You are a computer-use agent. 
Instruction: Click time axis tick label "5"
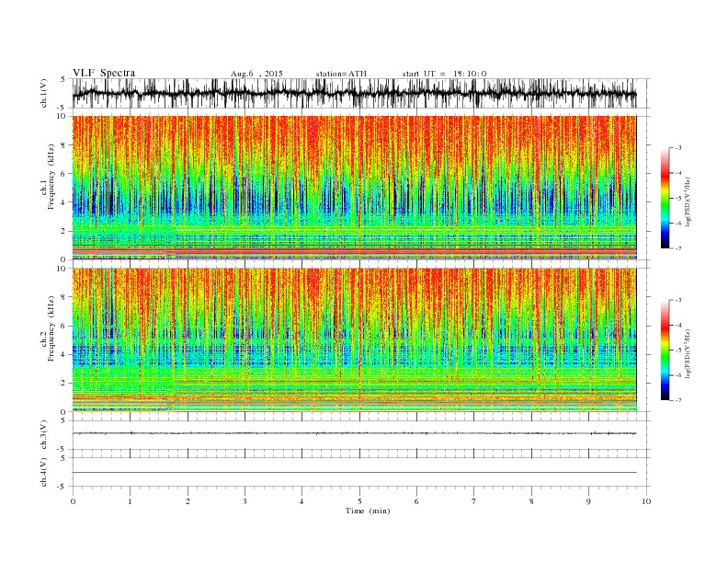click(359, 501)
